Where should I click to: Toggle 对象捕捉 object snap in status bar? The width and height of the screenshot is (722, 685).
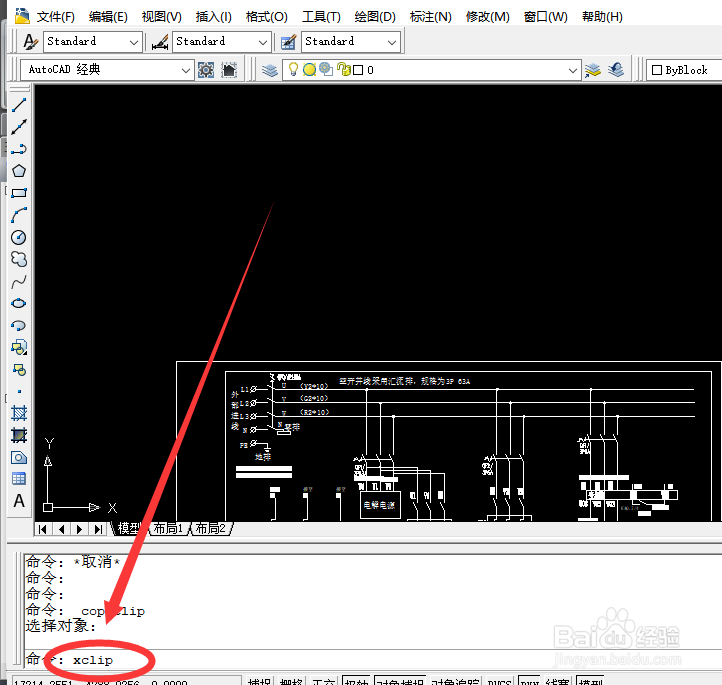[400, 681]
